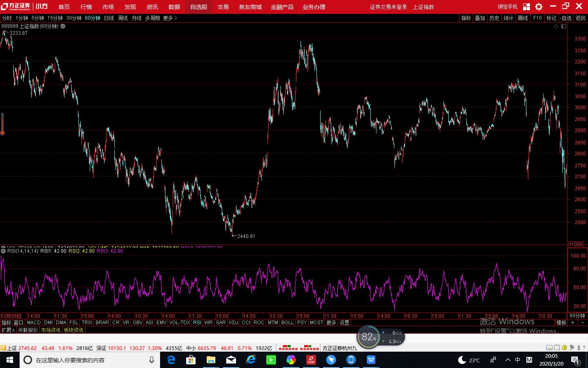Switch chart period to 周线
588x368 pixels.
123,18
